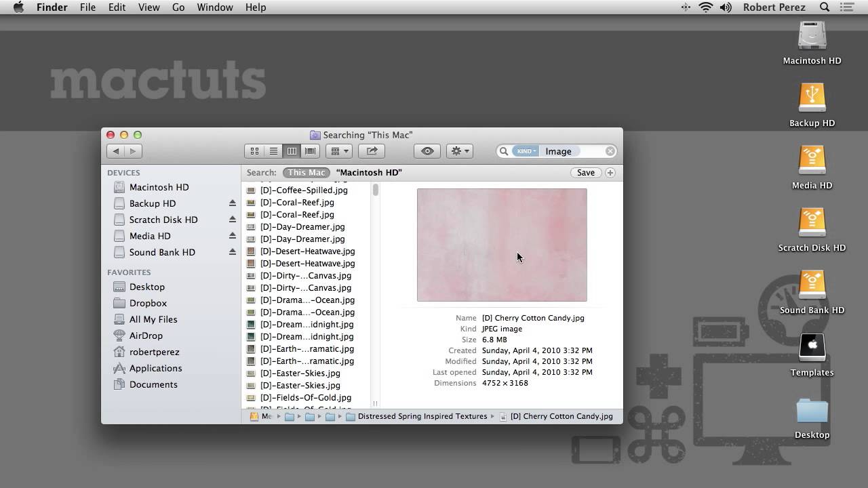Open the Finder menu
Viewport: 868px width, 488px height.
tap(52, 7)
